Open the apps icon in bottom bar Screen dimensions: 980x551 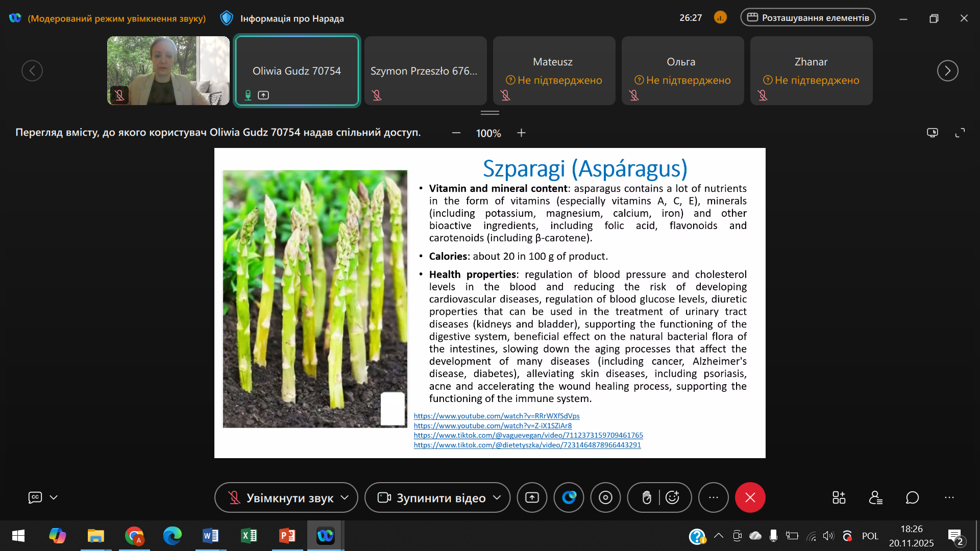pos(839,497)
